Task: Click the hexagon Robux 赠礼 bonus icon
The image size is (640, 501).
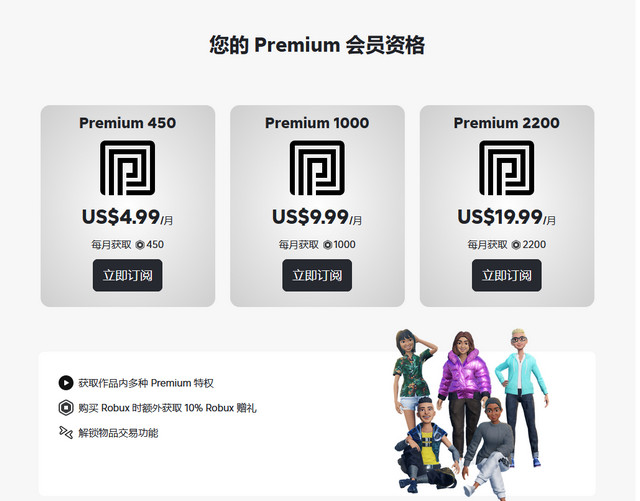Action: click(x=66, y=407)
